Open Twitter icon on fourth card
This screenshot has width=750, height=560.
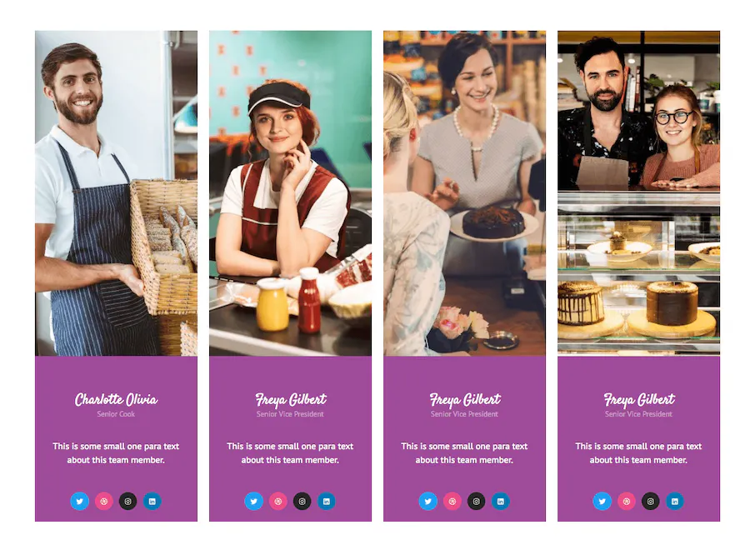602,501
